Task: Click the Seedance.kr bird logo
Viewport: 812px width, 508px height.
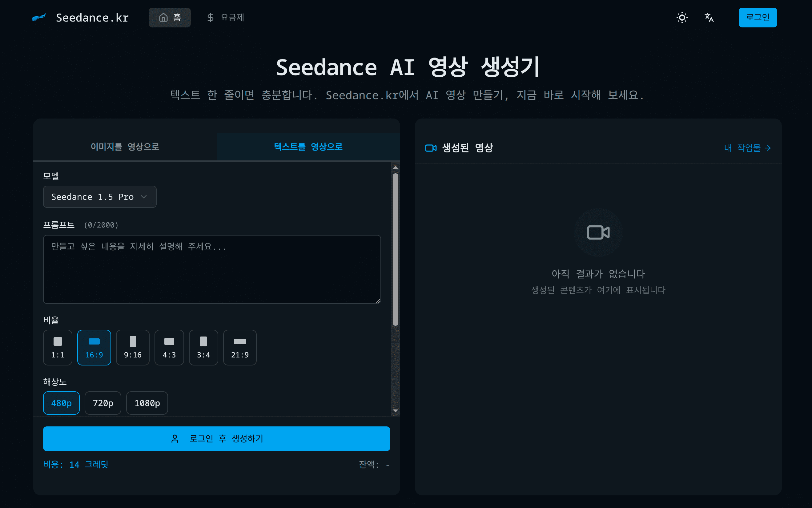Action: pyautogui.click(x=38, y=17)
